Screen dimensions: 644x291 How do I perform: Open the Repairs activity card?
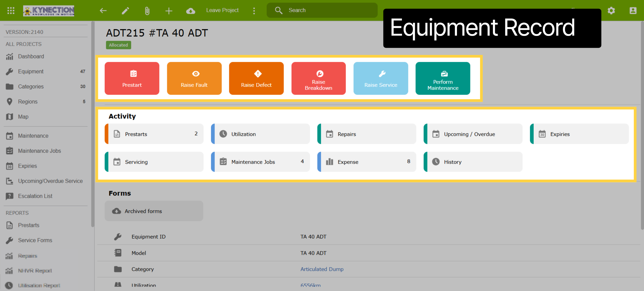click(x=367, y=134)
